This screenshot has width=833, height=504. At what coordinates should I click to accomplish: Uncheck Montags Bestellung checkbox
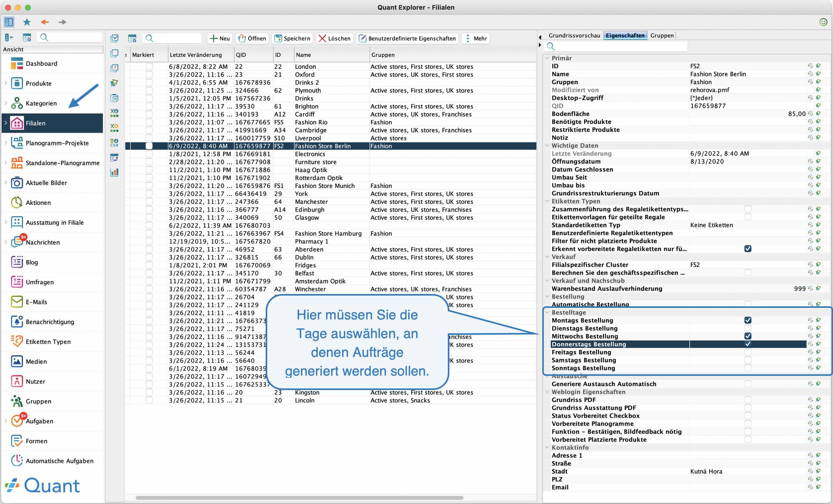(747, 320)
